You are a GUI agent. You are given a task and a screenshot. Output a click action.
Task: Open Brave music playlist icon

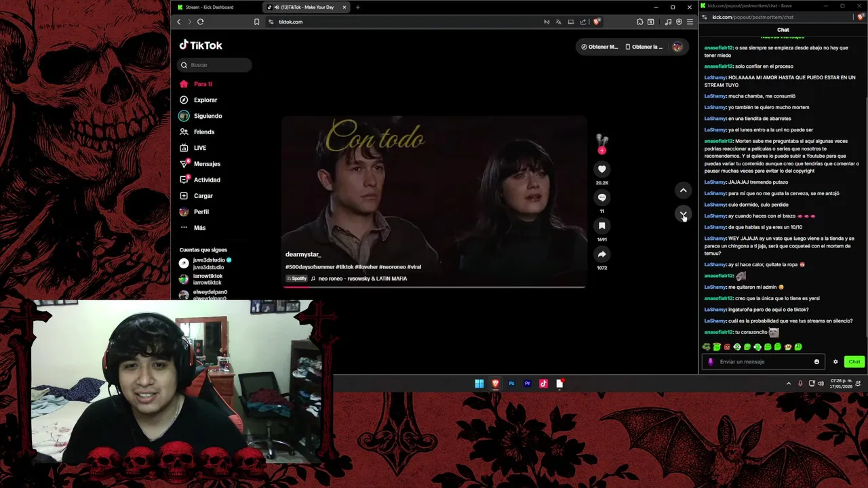click(668, 22)
